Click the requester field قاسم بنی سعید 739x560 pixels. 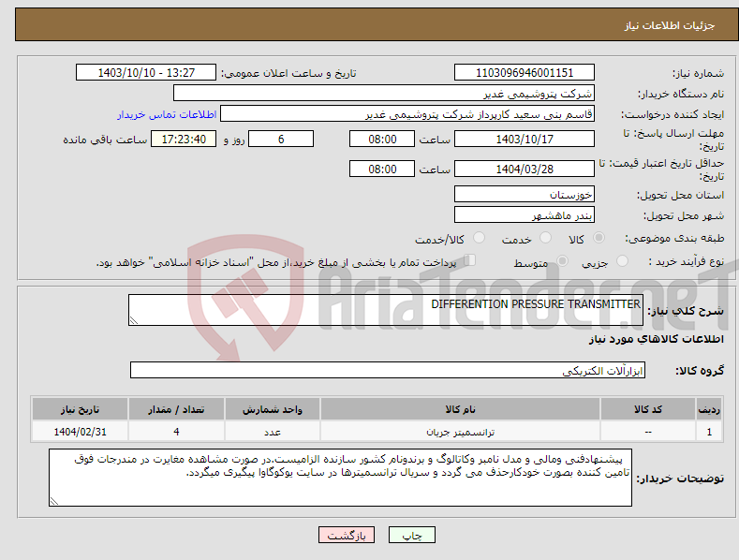click(x=407, y=114)
